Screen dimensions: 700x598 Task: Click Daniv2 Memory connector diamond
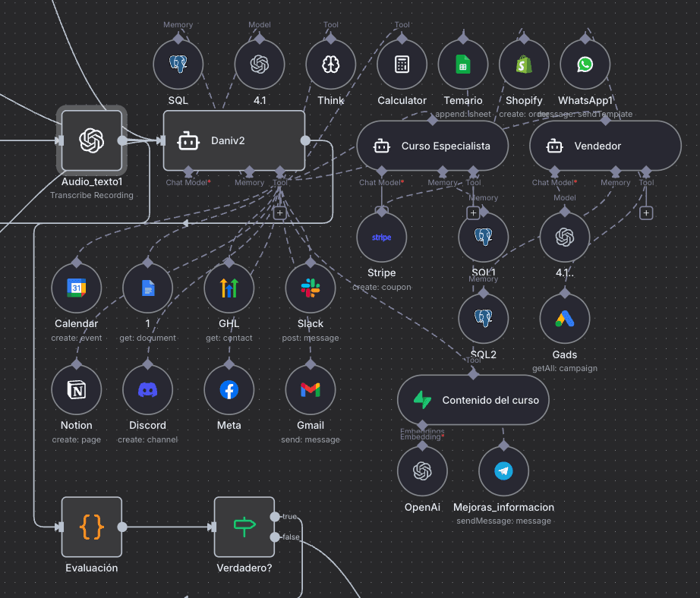[249, 171]
